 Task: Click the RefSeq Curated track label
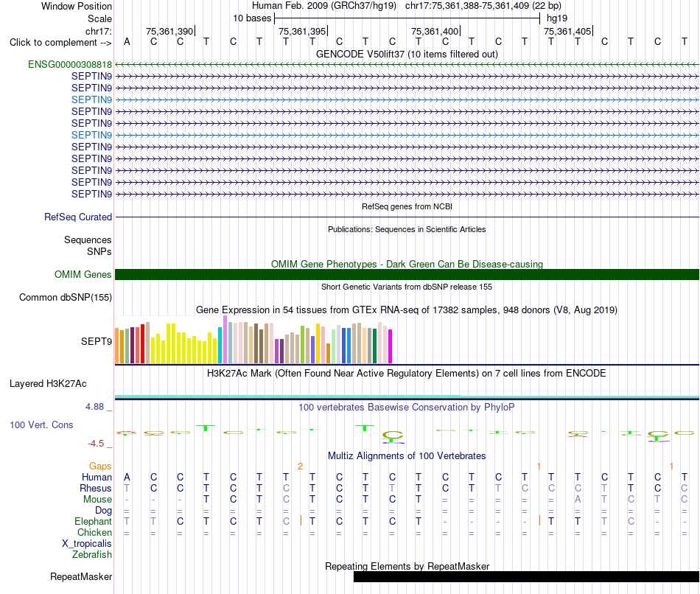78,217
